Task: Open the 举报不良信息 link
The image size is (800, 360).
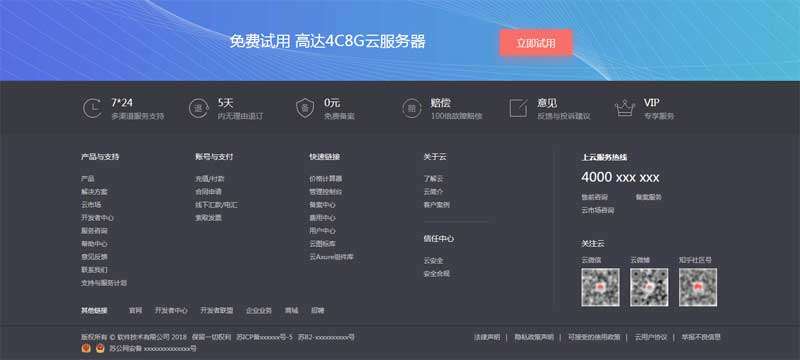Action: click(701, 337)
